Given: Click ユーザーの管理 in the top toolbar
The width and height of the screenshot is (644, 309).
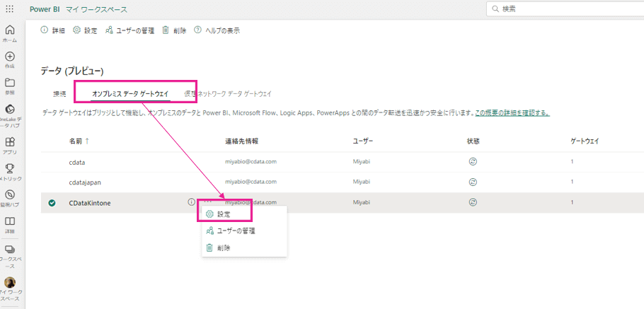Looking at the screenshot, I should (x=130, y=30).
